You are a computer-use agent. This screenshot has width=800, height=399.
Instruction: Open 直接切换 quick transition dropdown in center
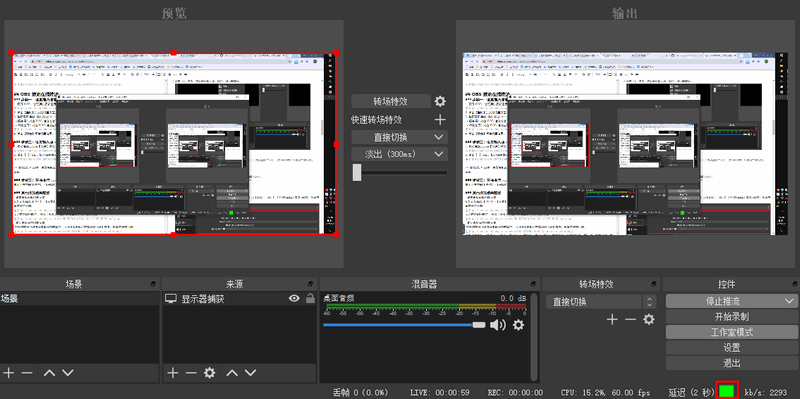[x=399, y=137]
